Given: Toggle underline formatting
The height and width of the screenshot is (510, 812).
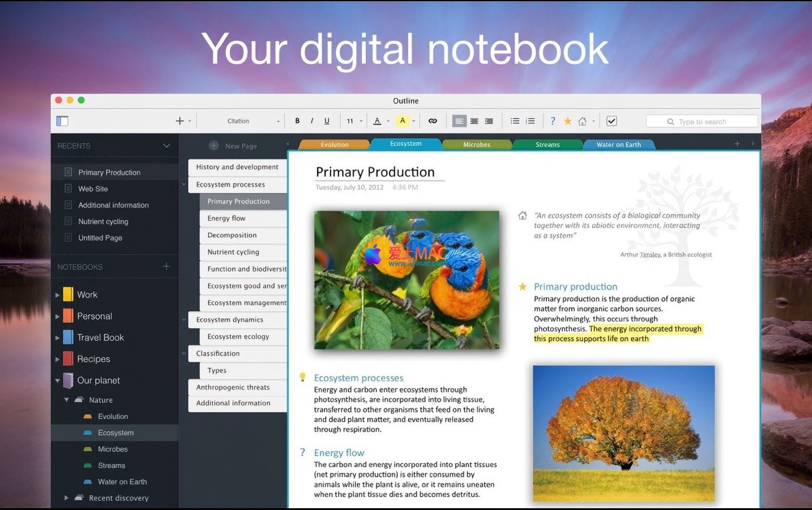Looking at the screenshot, I should click(326, 121).
